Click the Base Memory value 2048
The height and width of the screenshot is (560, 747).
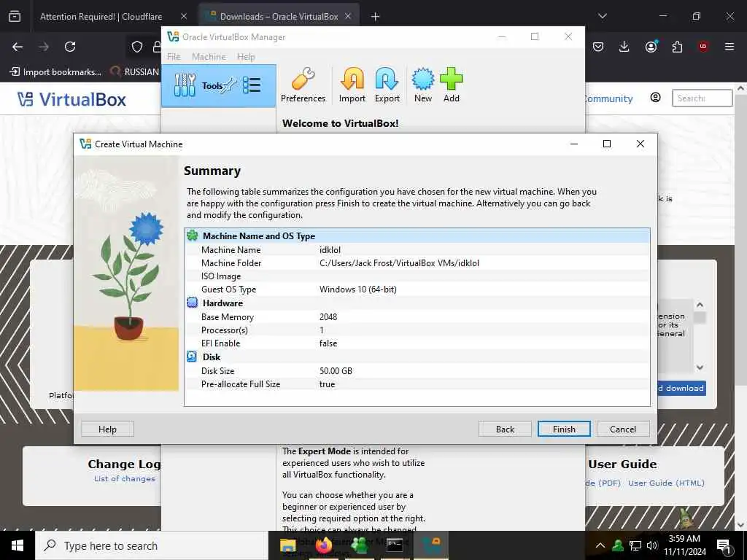(328, 316)
